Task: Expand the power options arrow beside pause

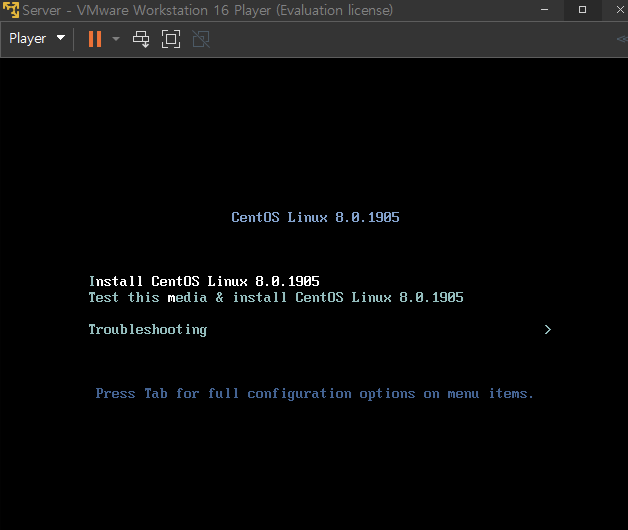Action: [116, 39]
